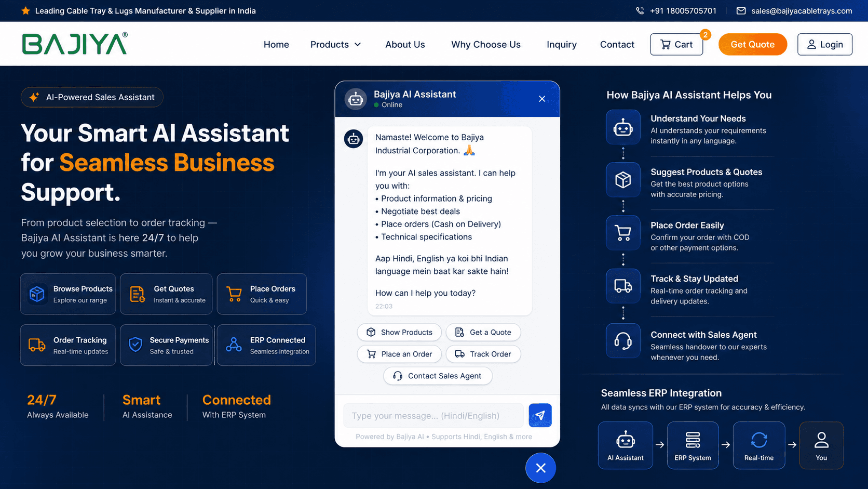Click the Place Order Easily cart icon
Image resolution: width=868 pixels, height=489 pixels.
[623, 233]
